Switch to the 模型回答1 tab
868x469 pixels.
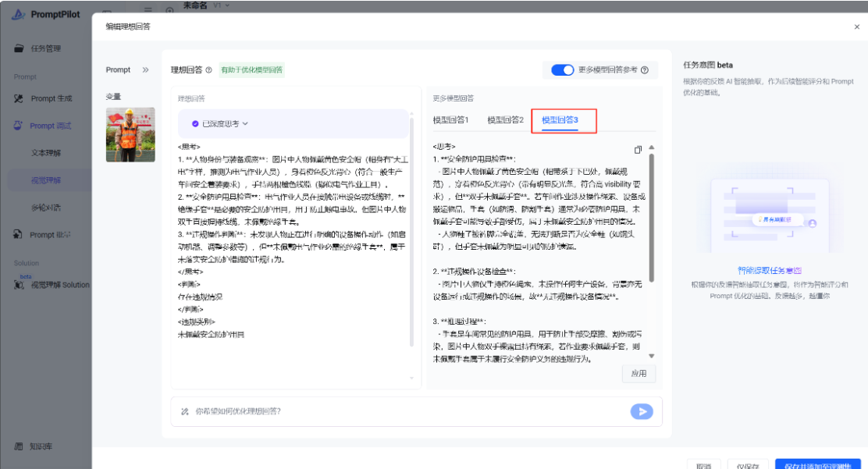tap(450, 119)
